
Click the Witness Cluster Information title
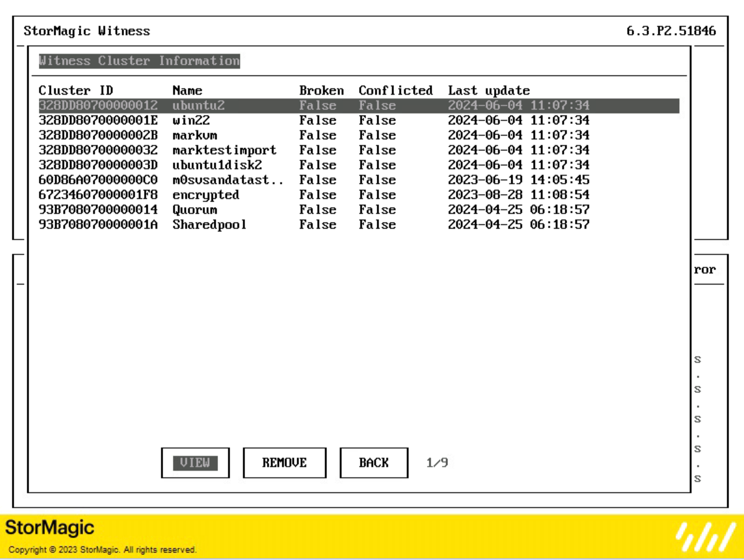tap(140, 61)
